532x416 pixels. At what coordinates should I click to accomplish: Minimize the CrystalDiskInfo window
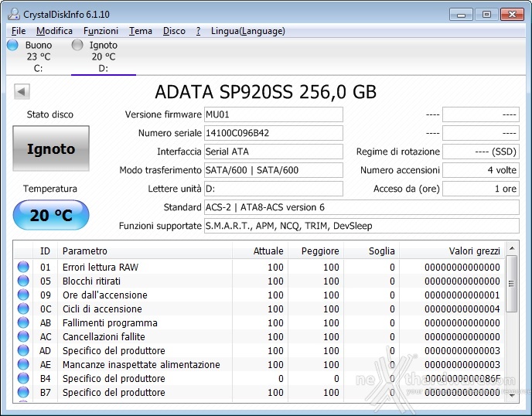461,15
